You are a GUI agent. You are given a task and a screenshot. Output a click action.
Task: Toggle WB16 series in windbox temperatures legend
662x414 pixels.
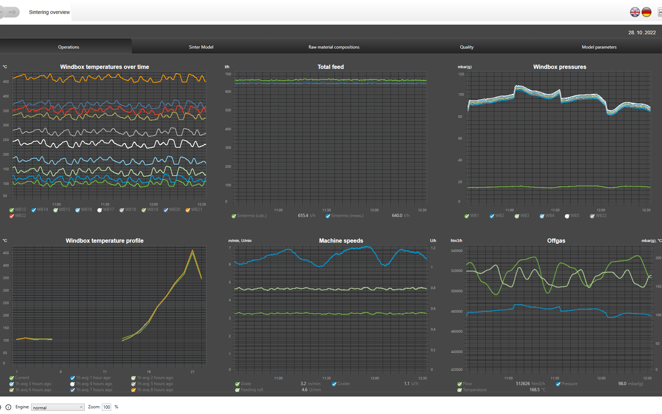pos(78,210)
